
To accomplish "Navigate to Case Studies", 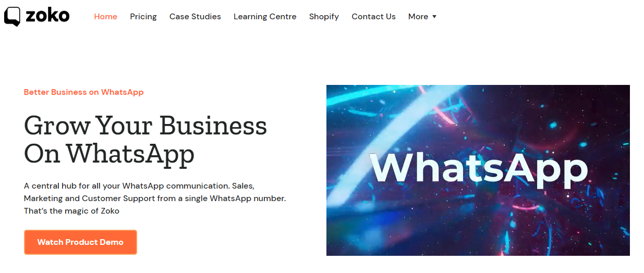I will (195, 17).
